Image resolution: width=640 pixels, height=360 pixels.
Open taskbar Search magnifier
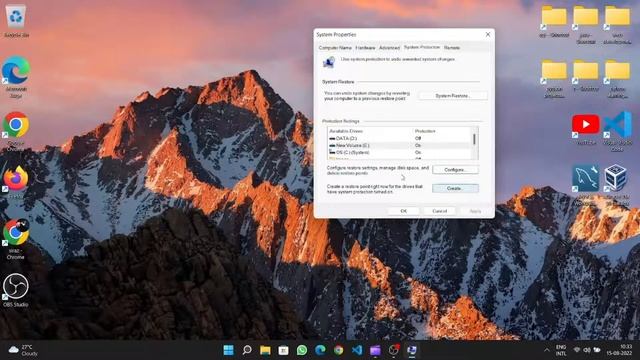tap(247, 350)
